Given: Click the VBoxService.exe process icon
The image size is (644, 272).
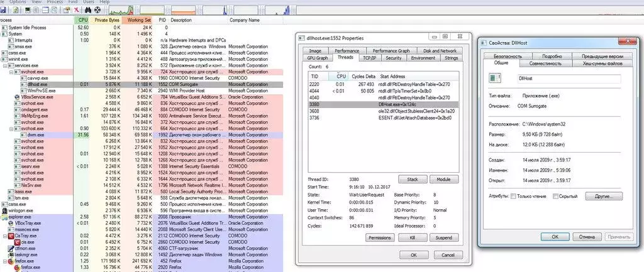Looking at the screenshot, I should coord(17,97).
